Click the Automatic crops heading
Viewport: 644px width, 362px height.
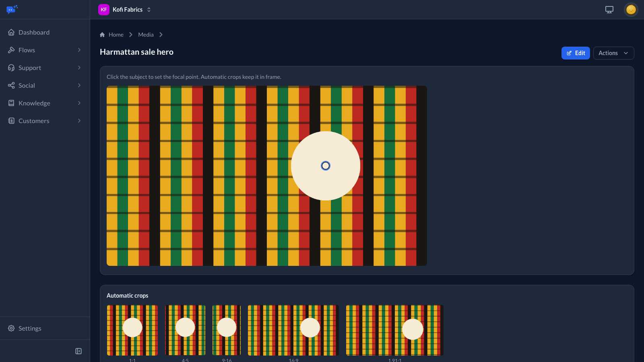click(x=127, y=296)
